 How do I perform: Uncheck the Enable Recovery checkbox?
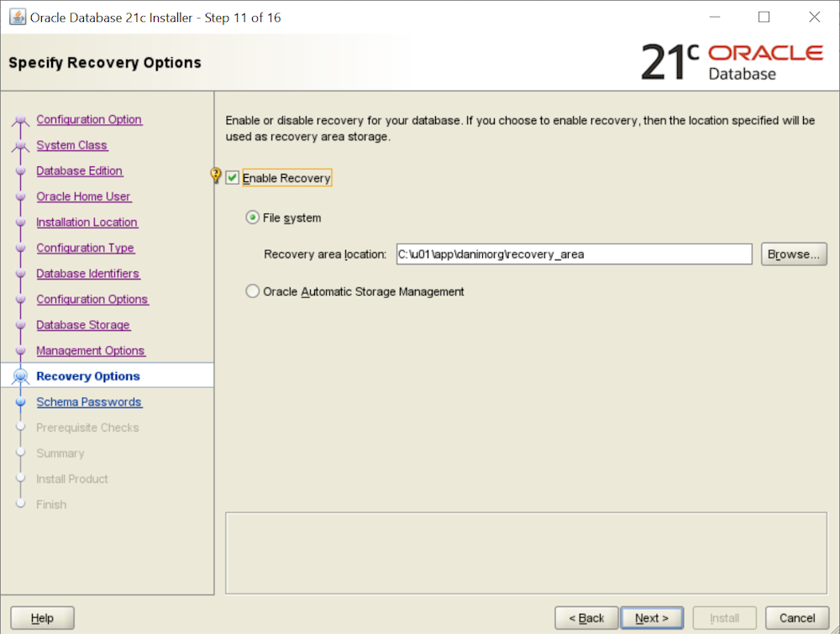click(233, 178)
